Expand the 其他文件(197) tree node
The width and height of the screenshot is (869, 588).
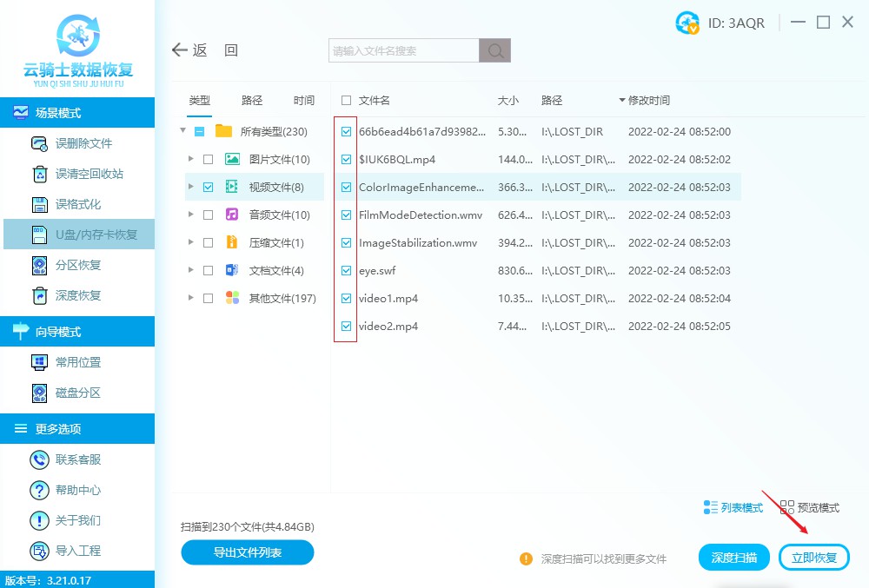[190, 297]
